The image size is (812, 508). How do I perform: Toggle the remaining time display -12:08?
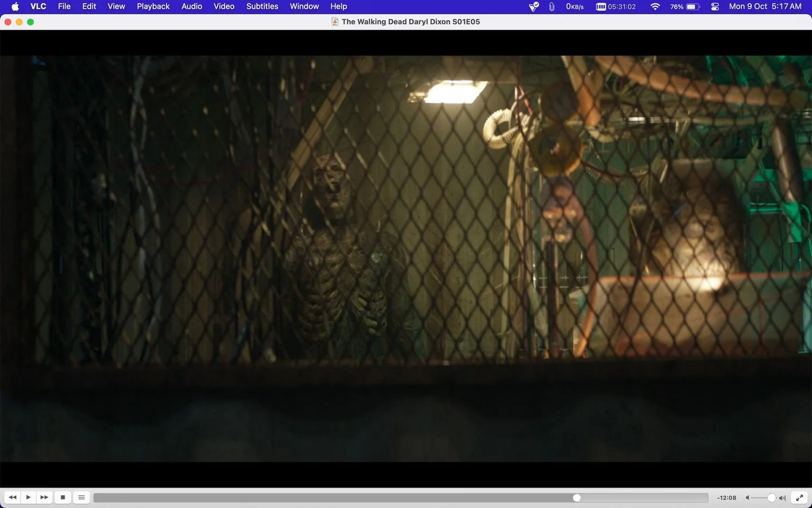tap(726, 498)
